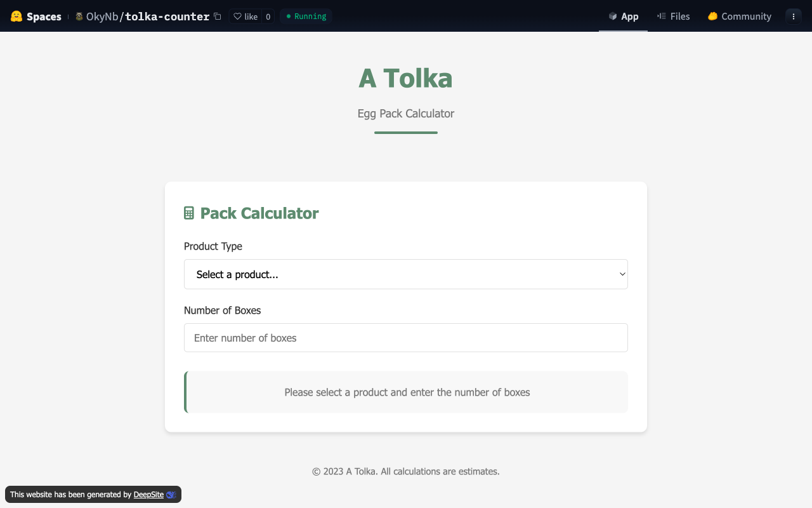Click the OkyNb user avatar
The width and height of the screenshot is (812, 508).
click(x=79, y=17)
